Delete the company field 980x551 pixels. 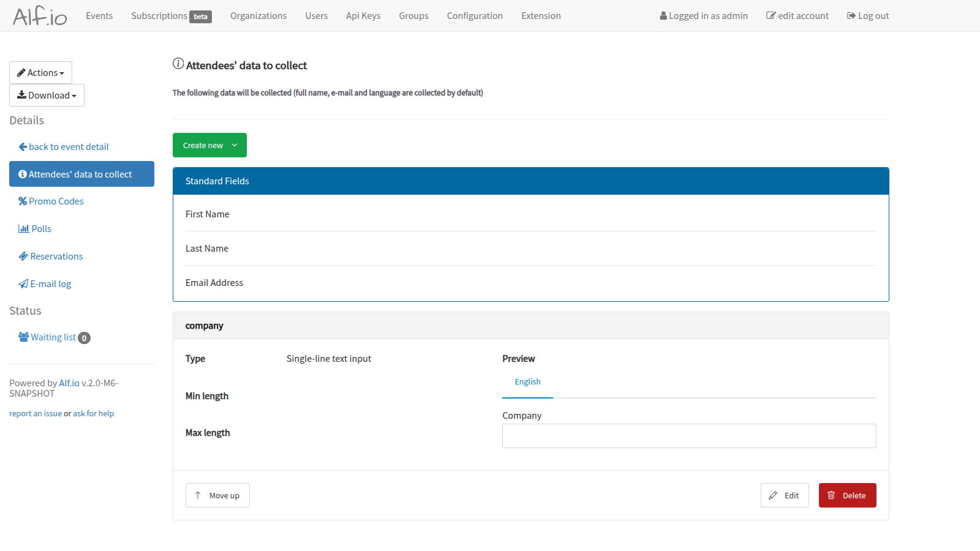click(847, 496)
